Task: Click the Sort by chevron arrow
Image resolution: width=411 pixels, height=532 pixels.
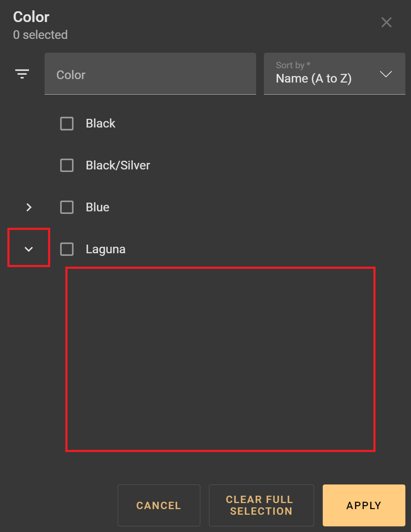Action: [385, 74]
